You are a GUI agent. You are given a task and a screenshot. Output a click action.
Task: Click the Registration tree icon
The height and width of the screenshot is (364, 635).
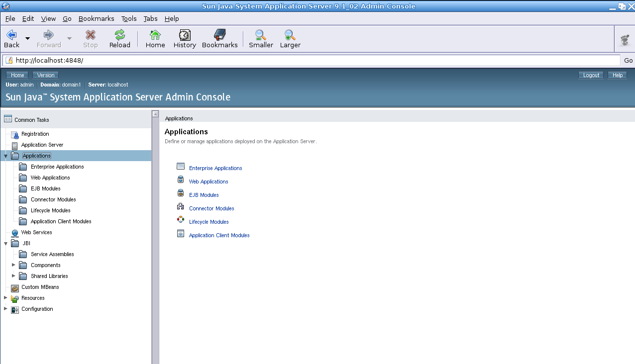click(x=14, y=134)
